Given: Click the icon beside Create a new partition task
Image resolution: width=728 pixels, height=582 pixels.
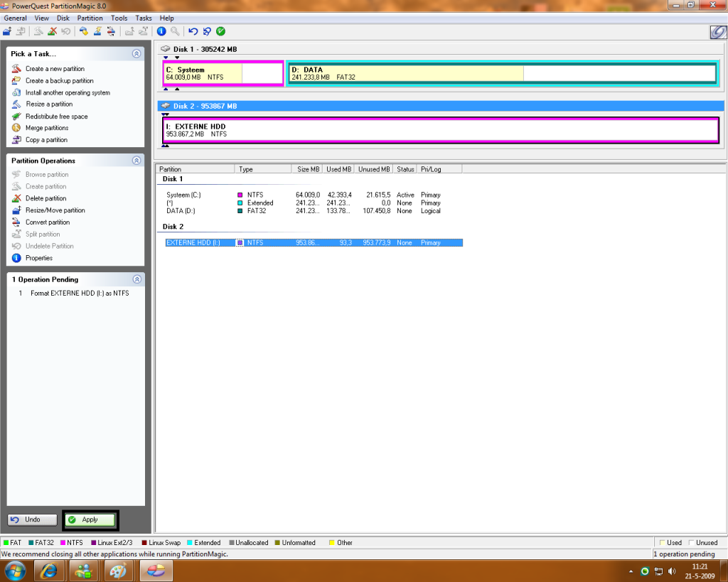Looking at the screenshot, I should [16, 68].
